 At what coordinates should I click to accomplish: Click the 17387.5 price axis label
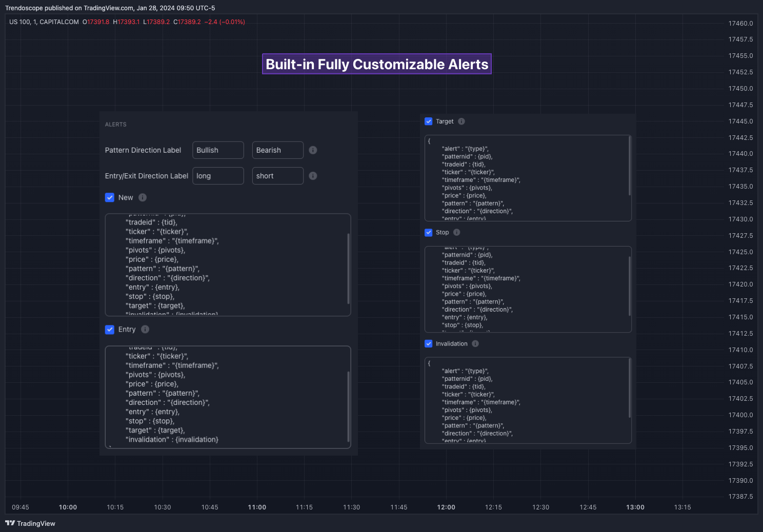(741, 497)
